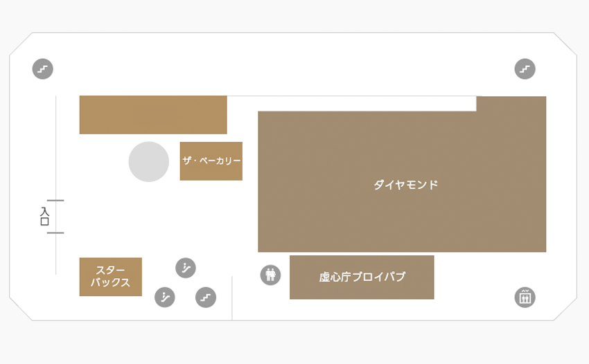The height and width of the screenshot is (364, 589).
Task: Open the ザ・ベーカリー shop area
Action: click(211, 161)
